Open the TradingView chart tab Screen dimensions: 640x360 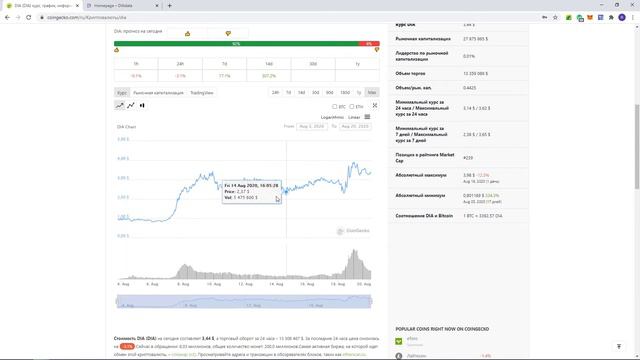click(202, 93)
